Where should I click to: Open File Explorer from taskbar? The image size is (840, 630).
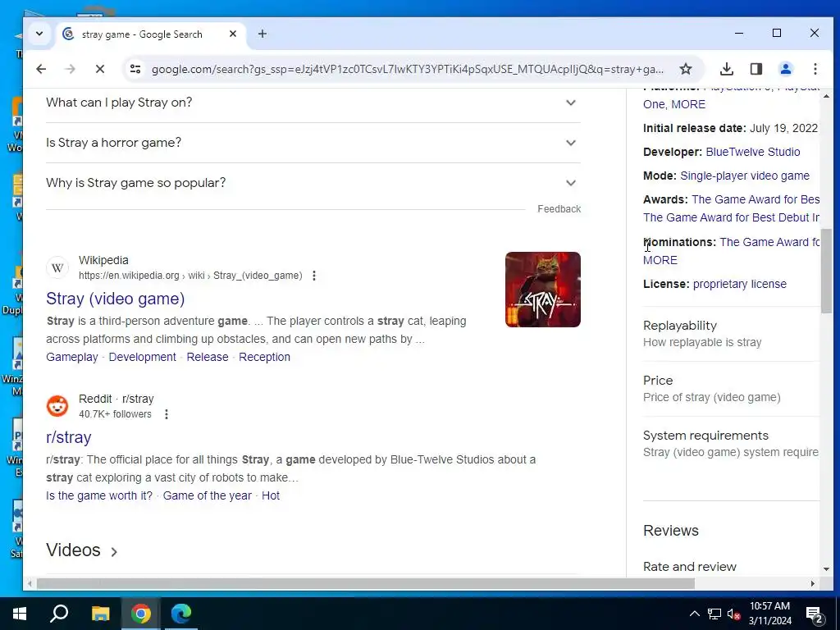click(x=100, y=614)
